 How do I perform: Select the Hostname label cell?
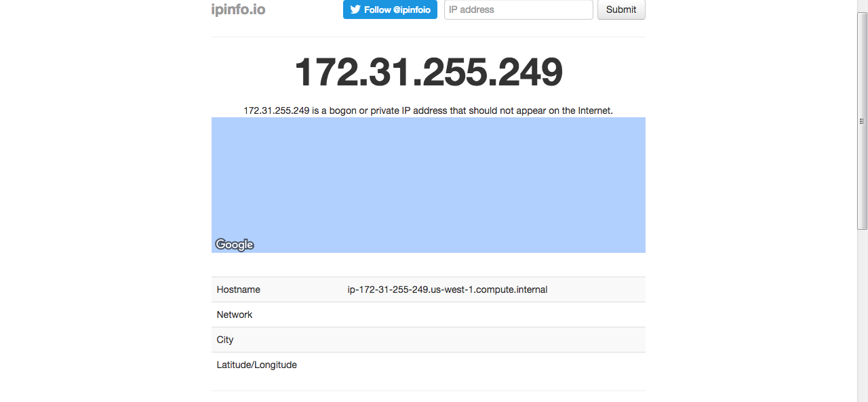(x=239, y=289)
